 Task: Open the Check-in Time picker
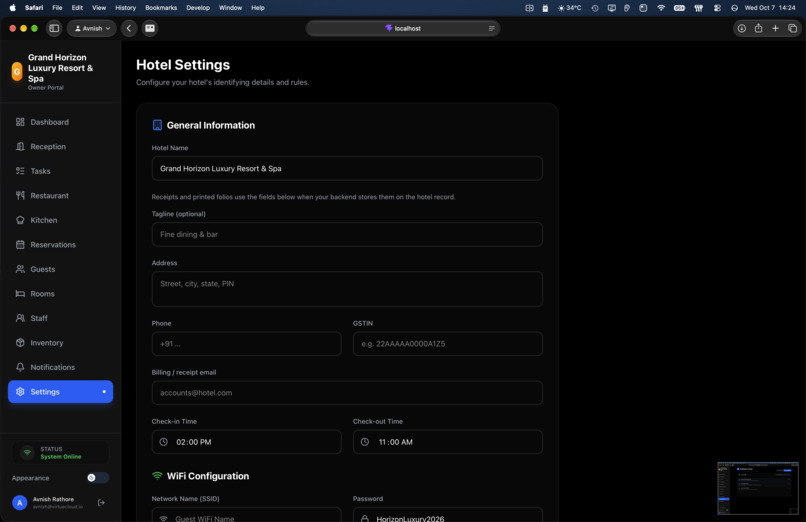click(246, 442)
